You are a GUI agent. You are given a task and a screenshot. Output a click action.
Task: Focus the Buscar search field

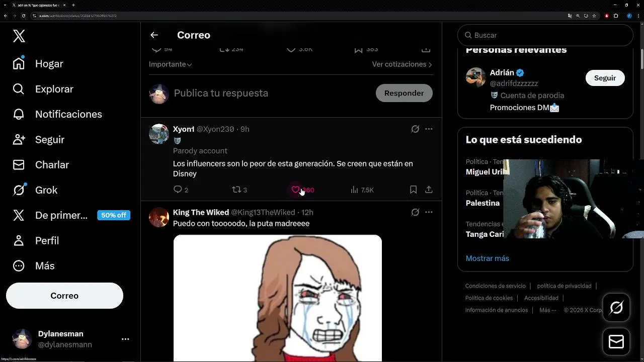click(x=545, y=35)
